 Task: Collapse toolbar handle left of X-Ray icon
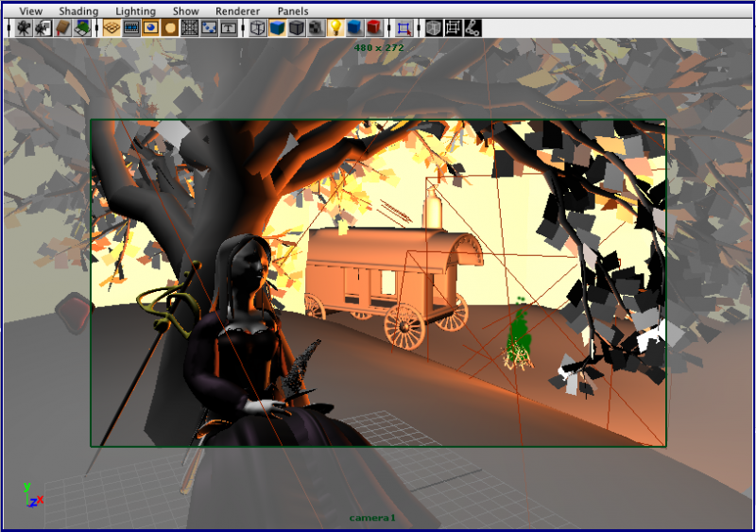pos(419,28)
